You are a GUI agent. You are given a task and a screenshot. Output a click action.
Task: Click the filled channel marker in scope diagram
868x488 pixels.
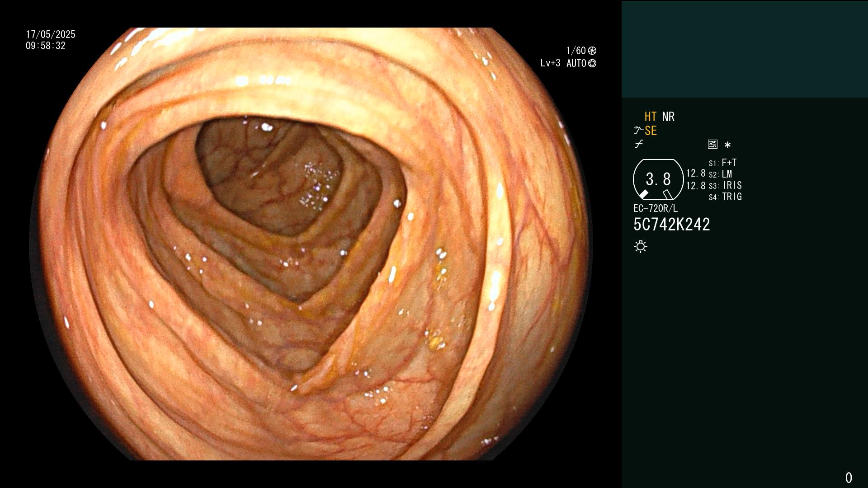tap(643, 194)
